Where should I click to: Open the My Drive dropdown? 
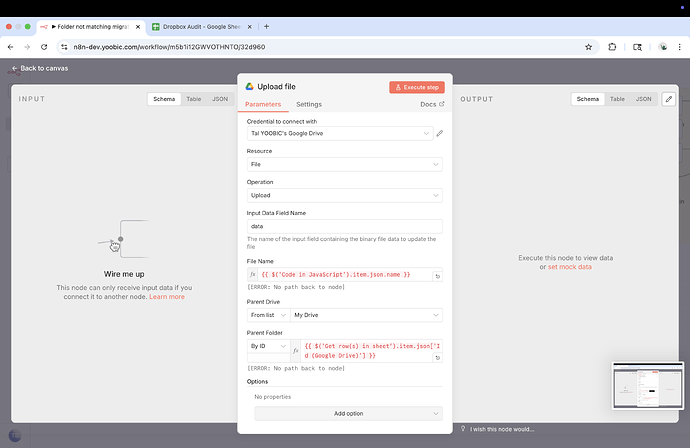(367, 315)
